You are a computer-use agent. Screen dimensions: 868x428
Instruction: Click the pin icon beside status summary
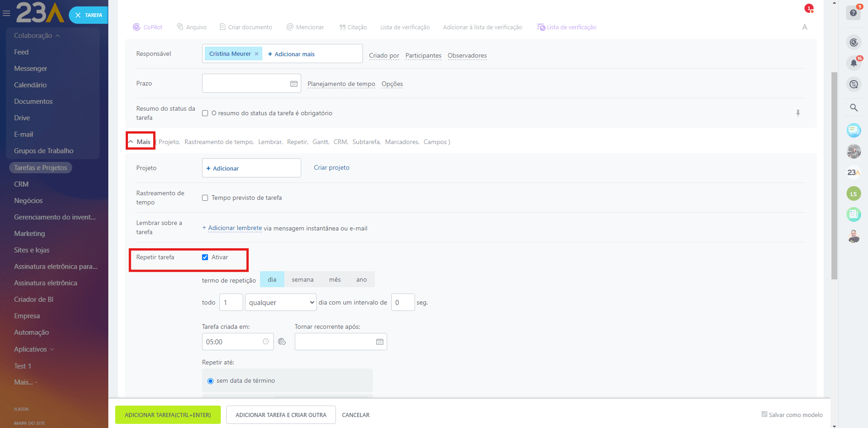click(x=798, y=113)
